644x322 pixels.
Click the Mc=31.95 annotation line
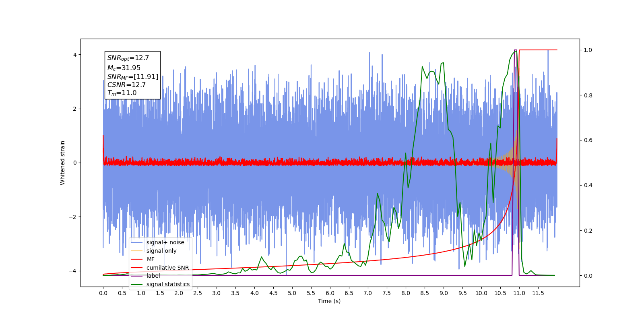tap(124, 68)
